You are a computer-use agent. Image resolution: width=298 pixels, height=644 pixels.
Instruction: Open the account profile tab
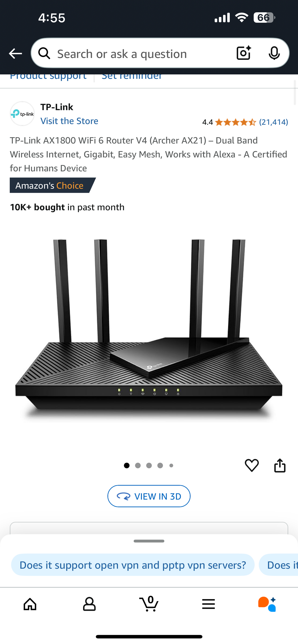pyautogui.click(x=89, y=604)
